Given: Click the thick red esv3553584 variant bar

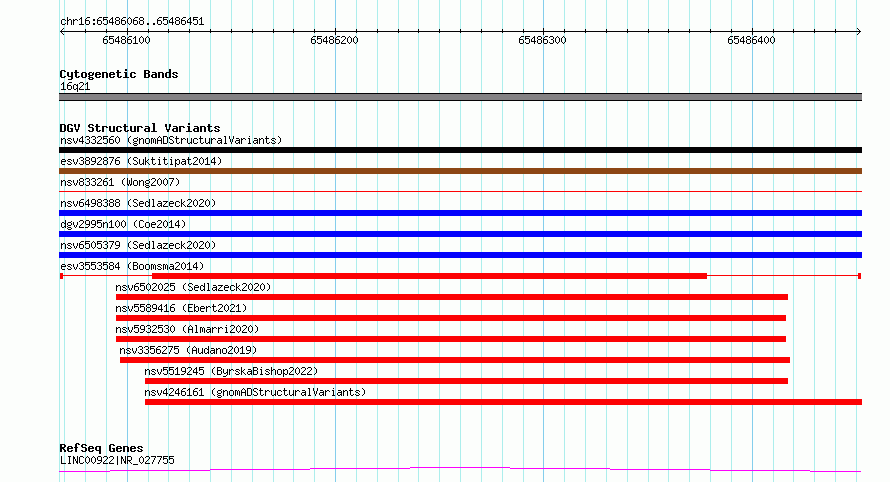Looking at the screenshot, I should (x=429, y=276).
